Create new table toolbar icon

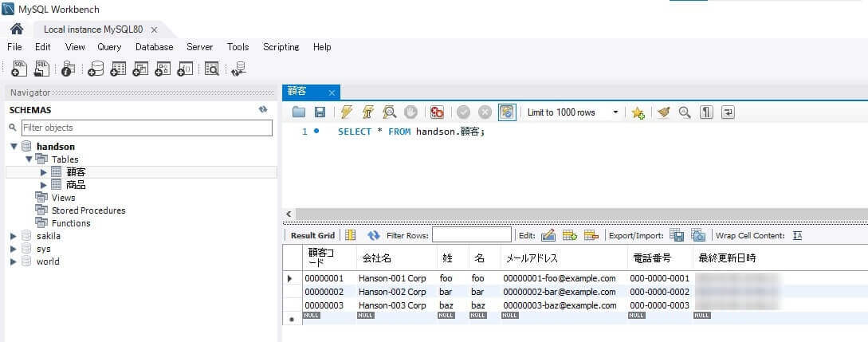(118, 69)
